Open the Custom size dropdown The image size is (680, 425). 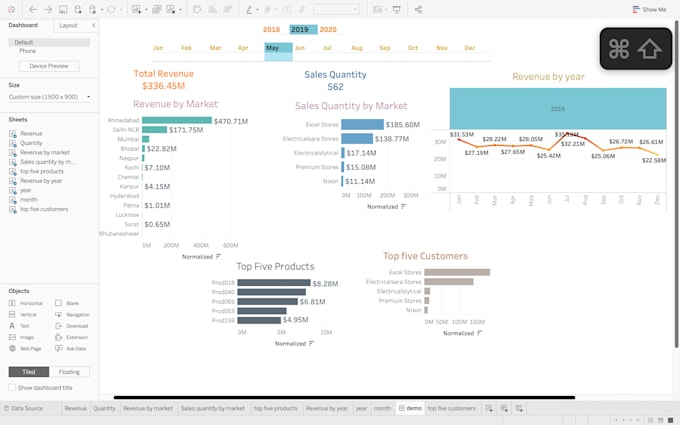point(50,97)
